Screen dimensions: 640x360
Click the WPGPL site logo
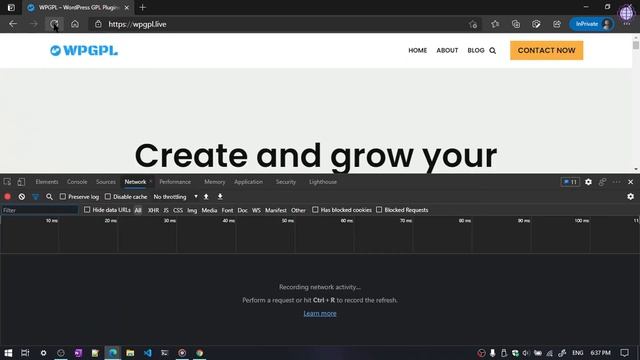tap(84, 51)
